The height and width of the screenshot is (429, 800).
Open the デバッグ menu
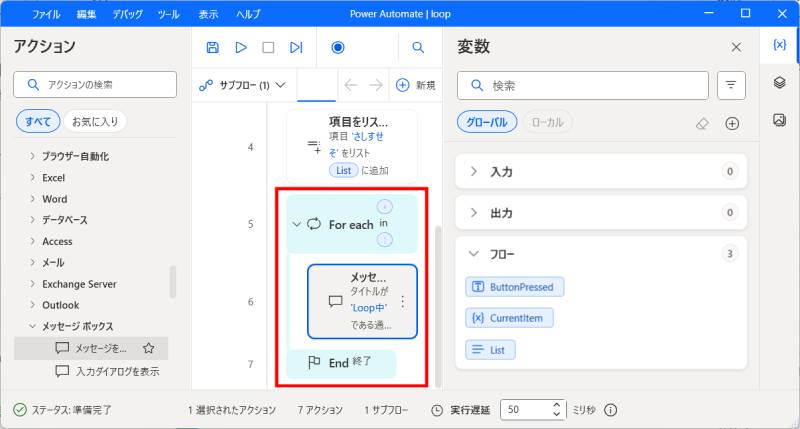pos(126,15)
